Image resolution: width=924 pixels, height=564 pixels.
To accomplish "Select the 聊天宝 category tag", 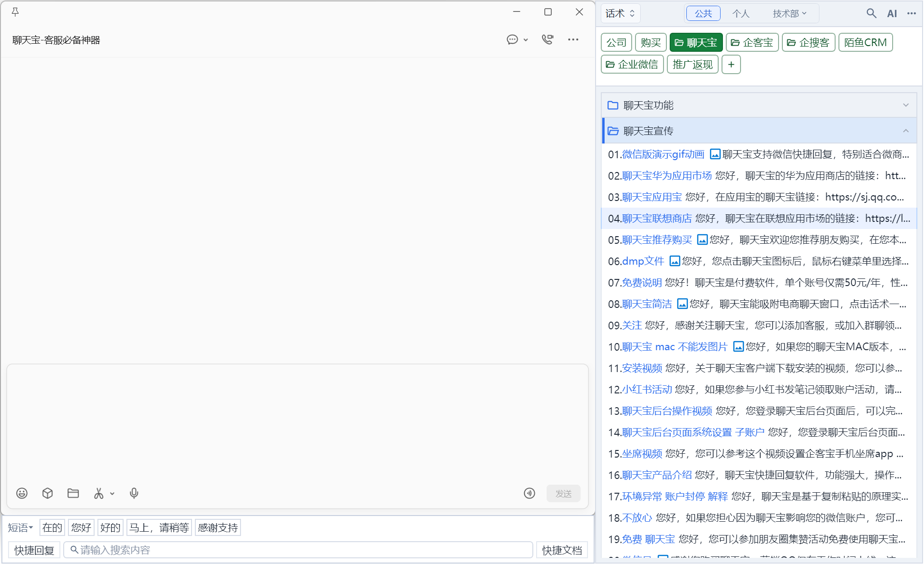I will click(x=696, y=42).
